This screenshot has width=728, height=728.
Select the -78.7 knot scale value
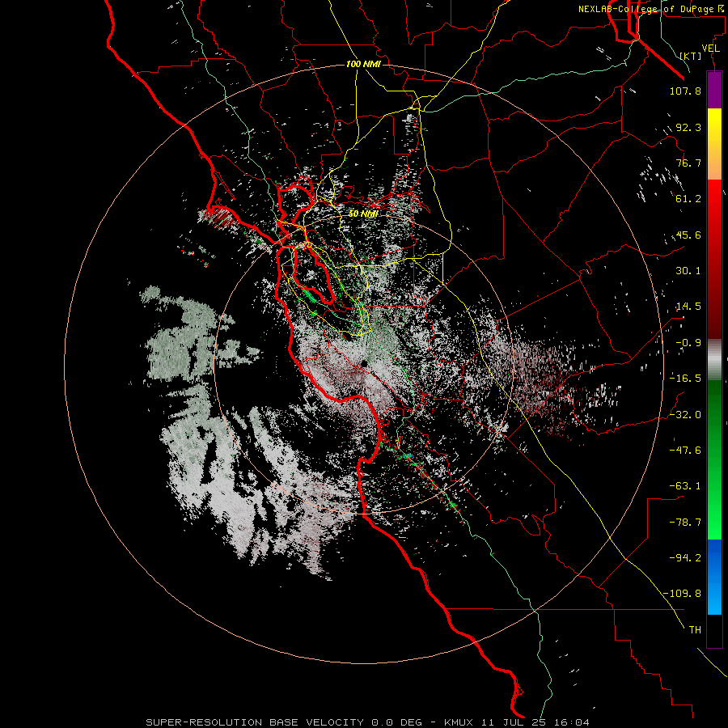[685, 523]
